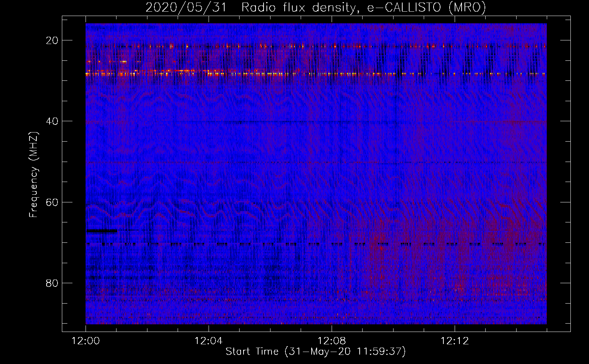Viewport: 589px width, 364px height.
Task: Click the 12:00 time tick label
Action: (86, 341)
